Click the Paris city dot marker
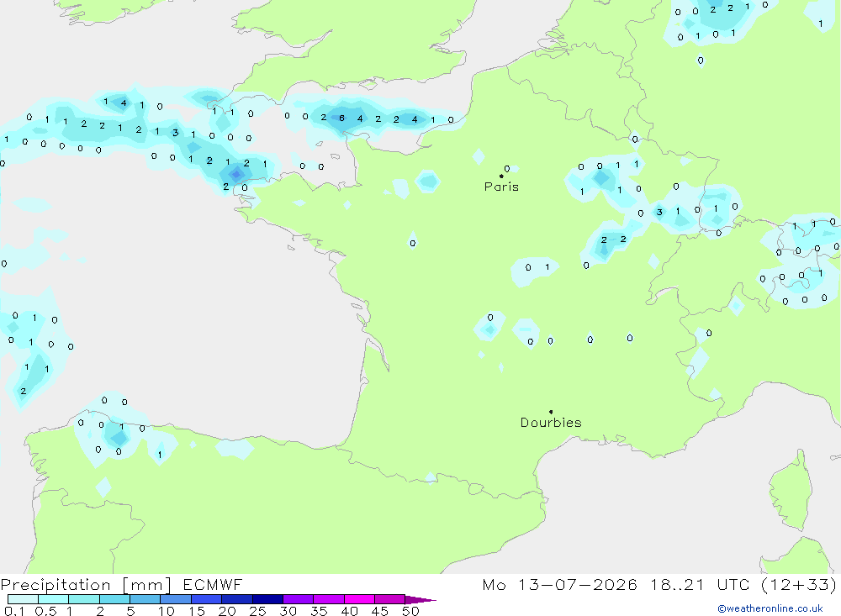841x616 pixels. 501,176
